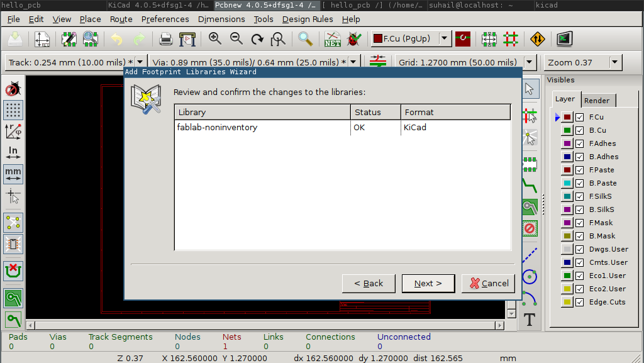Image resolution: width=644 pixels, height=363 pixels.
Task: Open the Place menu
Action: click(90, 20)
